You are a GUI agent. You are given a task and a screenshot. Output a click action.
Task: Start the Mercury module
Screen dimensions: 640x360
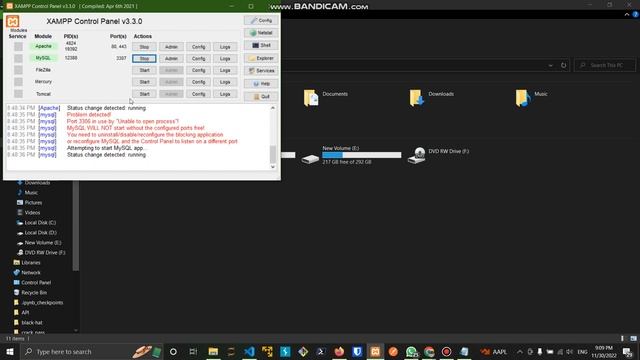[144, 82]
